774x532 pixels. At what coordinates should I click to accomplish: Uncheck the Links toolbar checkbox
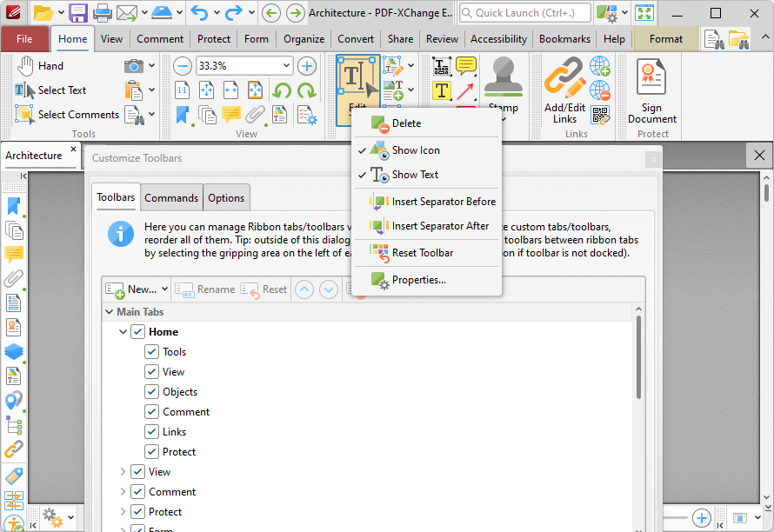[151, 432]
